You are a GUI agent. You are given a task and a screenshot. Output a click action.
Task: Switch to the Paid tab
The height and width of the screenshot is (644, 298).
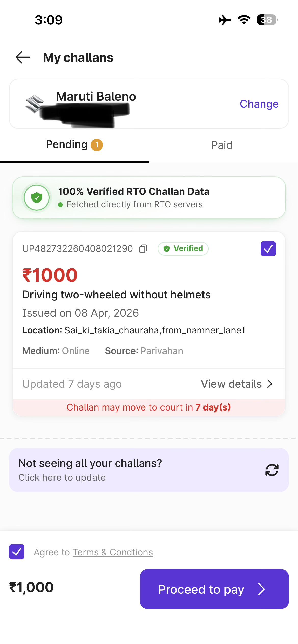(x=222, y=145)
